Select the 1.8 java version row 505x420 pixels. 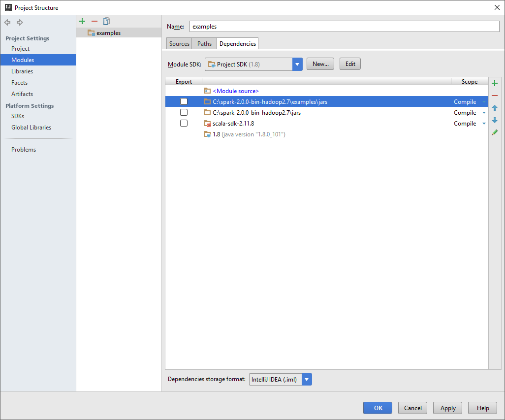coord(327,134)
